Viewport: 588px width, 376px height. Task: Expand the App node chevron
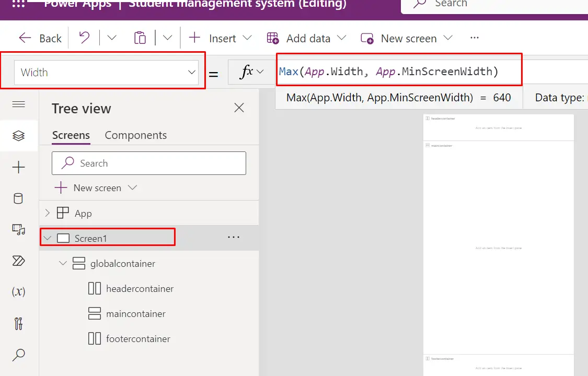47,213
